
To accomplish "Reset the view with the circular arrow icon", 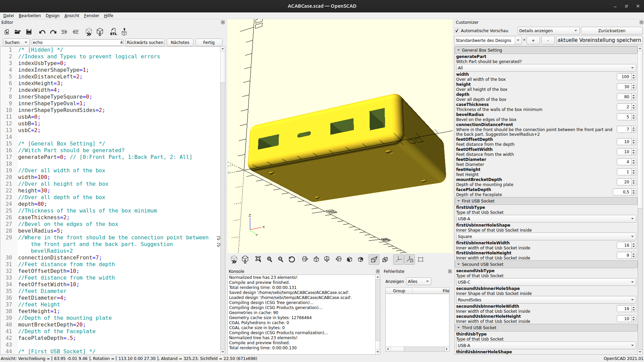I will pyautogui.click(x=292, y=259).
